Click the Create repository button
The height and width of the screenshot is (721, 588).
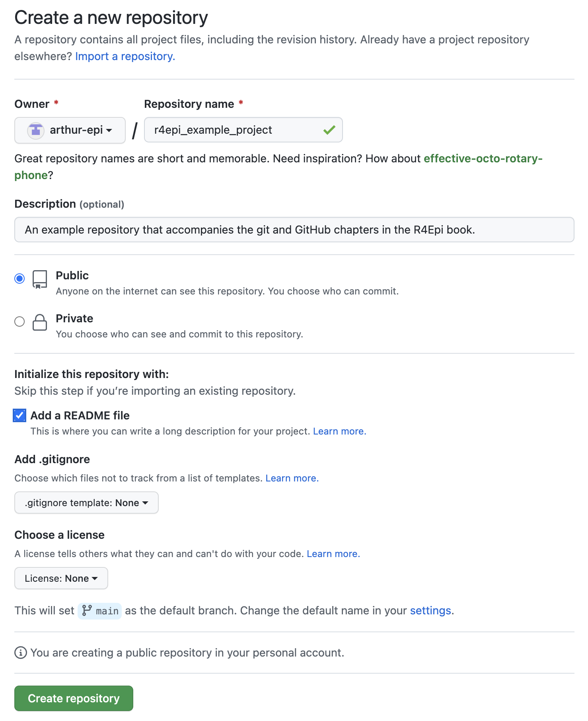[74, 698]
